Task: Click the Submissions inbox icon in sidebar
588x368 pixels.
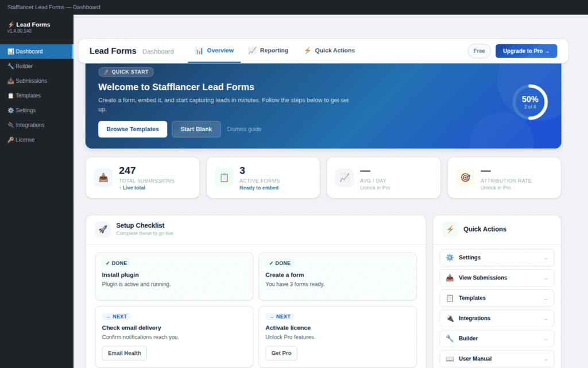Action: pyautogui.click(x=10, y=80)
